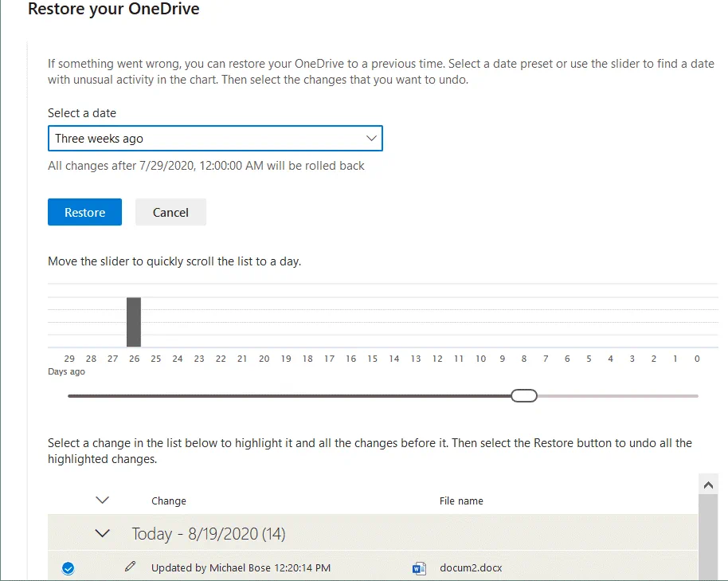Select the docum2.docx file name
Viewport: 728px width, 581px height.
coord(471,568)
